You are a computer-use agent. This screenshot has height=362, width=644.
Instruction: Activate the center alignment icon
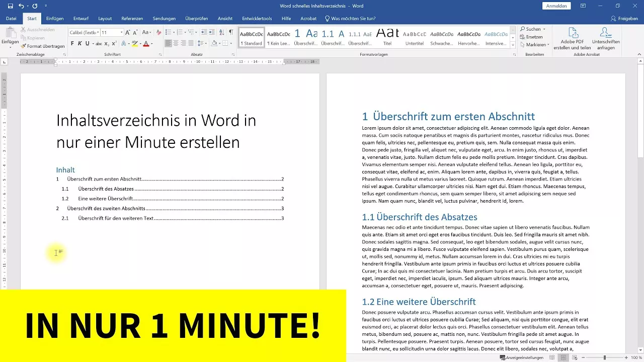tap(176, 43)
